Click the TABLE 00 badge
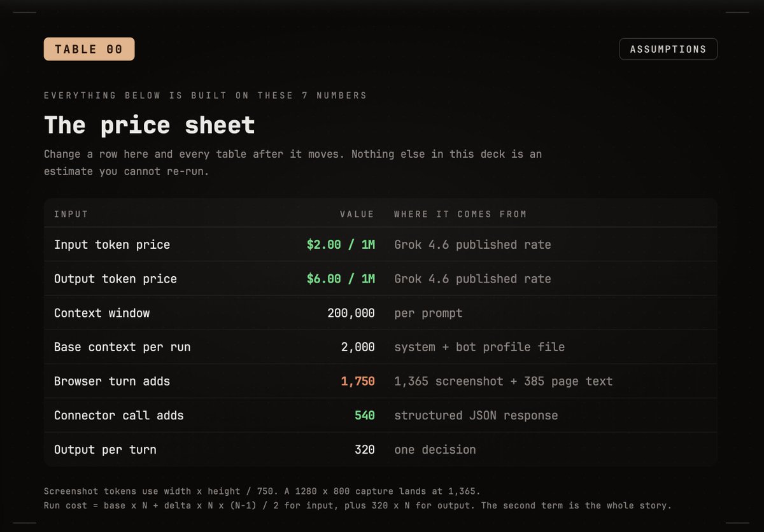 [x=89, y=49]
